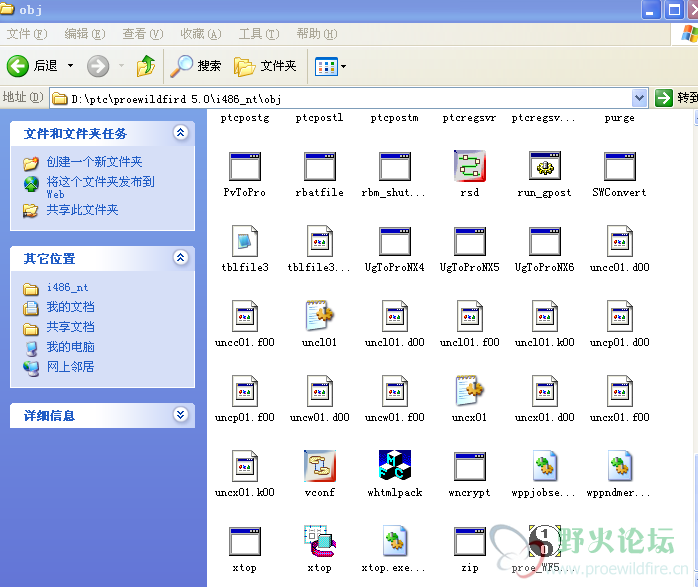Select the xtop icon with blue cube
This screenshot has height=587, width=698.
[320, 541]
